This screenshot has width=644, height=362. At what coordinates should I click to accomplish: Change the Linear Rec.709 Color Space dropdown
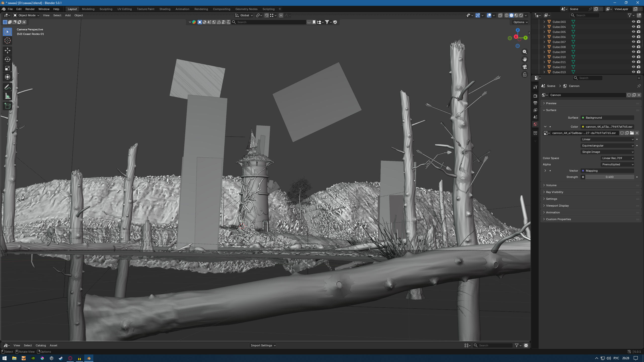tap(618, 158)
